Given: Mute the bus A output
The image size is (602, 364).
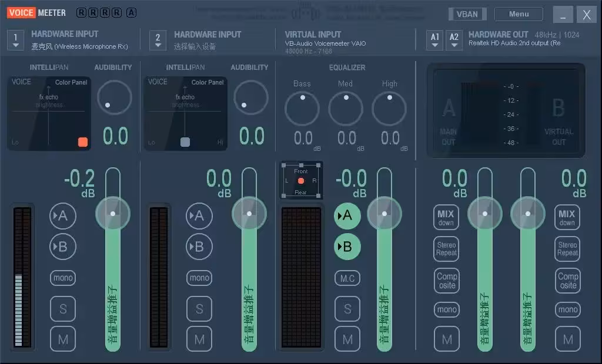Looking at the screenshot, I should 447,339.
